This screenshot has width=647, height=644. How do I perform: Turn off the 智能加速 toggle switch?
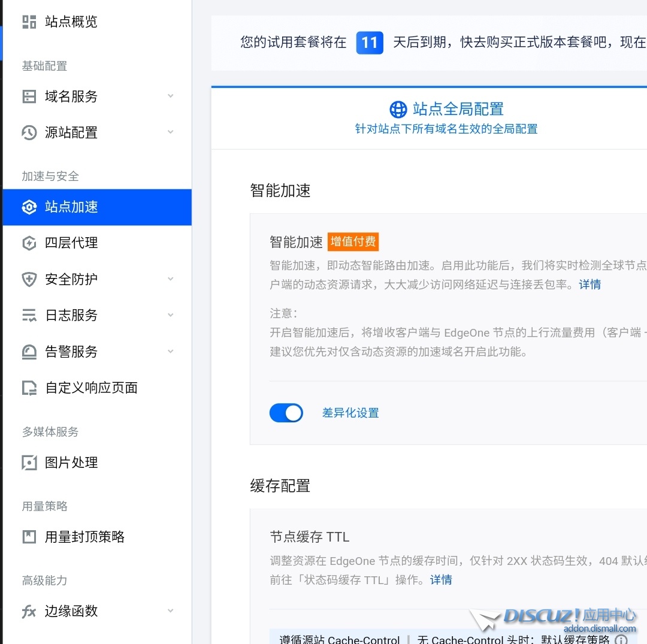[286, 413]
